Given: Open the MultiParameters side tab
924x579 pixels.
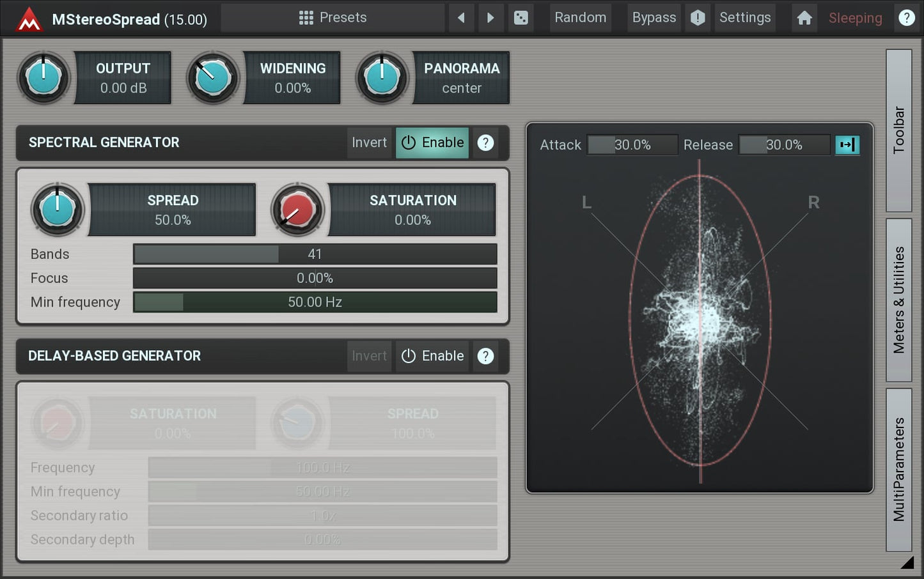Looking at the screenshot, I should (898, 469).
